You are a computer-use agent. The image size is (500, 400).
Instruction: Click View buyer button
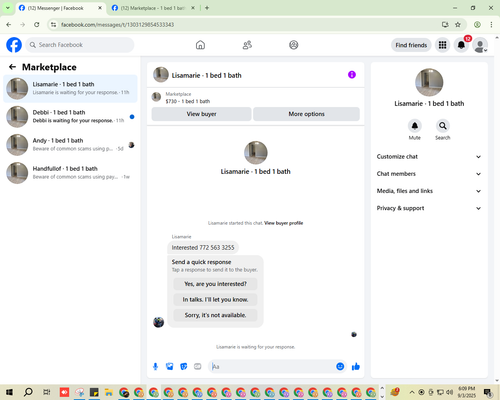[201, 114]
